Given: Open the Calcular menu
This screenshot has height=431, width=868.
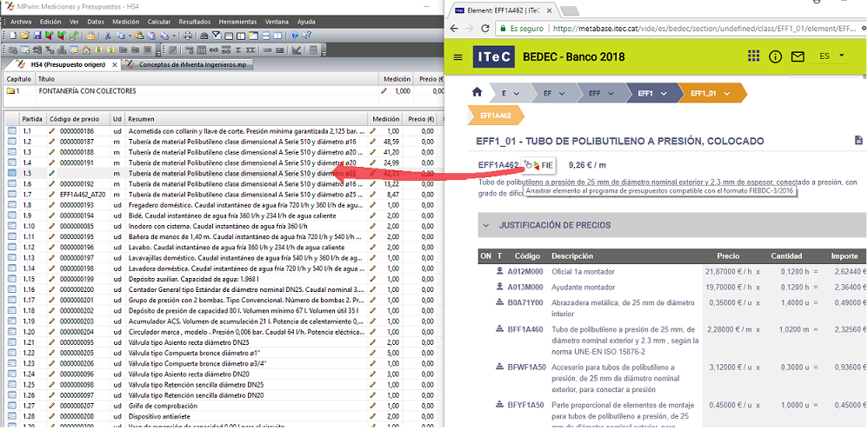Looking at the screenshot, I should [x=159, y=22].
